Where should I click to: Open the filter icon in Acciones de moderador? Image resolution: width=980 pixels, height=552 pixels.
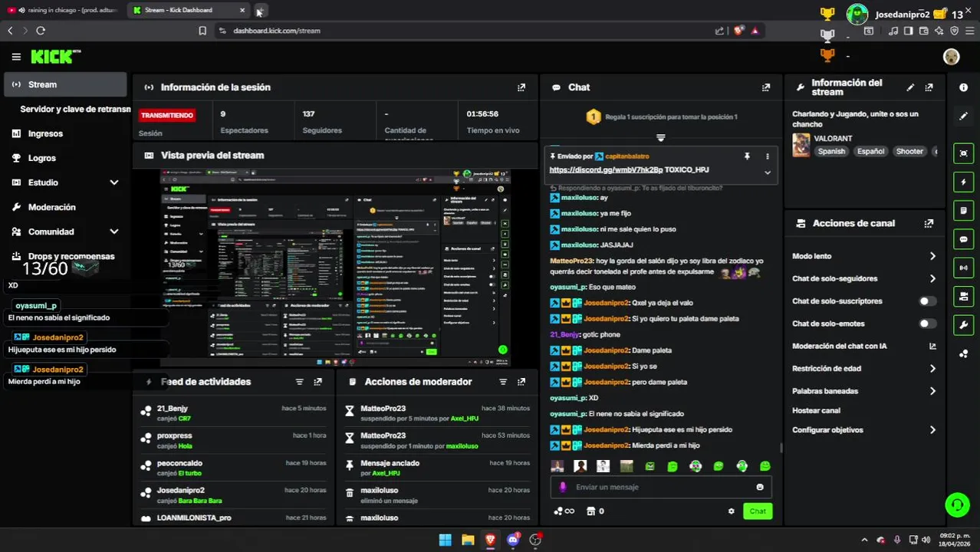tap(503, 382)
